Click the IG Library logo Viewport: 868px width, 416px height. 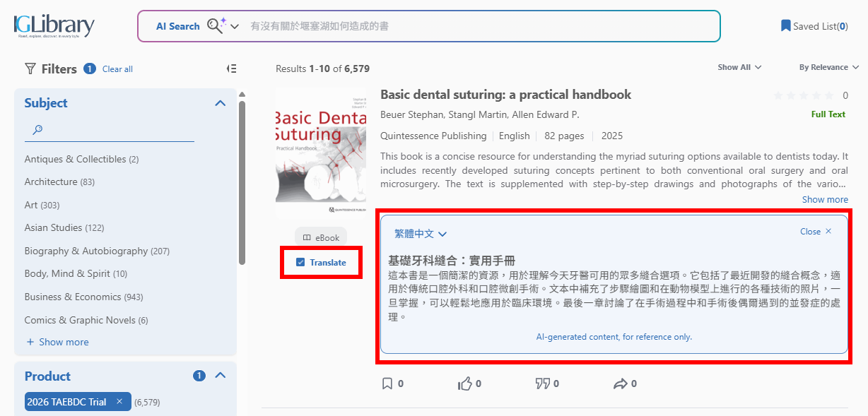(54, 26)
